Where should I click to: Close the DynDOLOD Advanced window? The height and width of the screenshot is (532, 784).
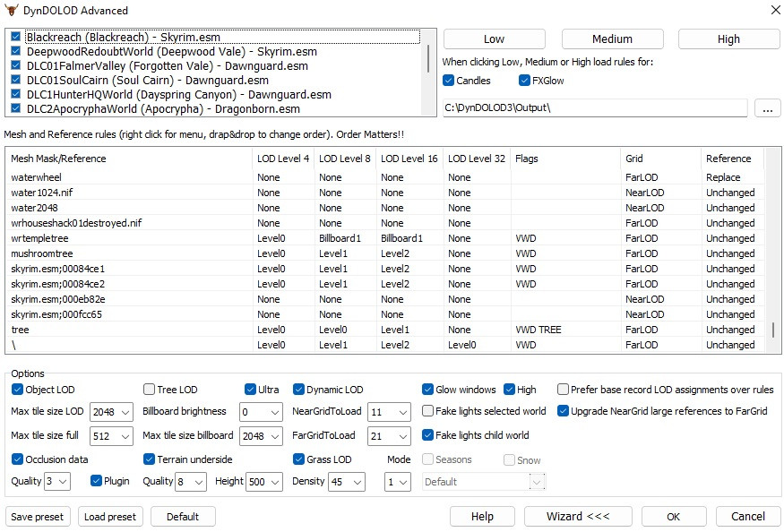tap(774, 10)
